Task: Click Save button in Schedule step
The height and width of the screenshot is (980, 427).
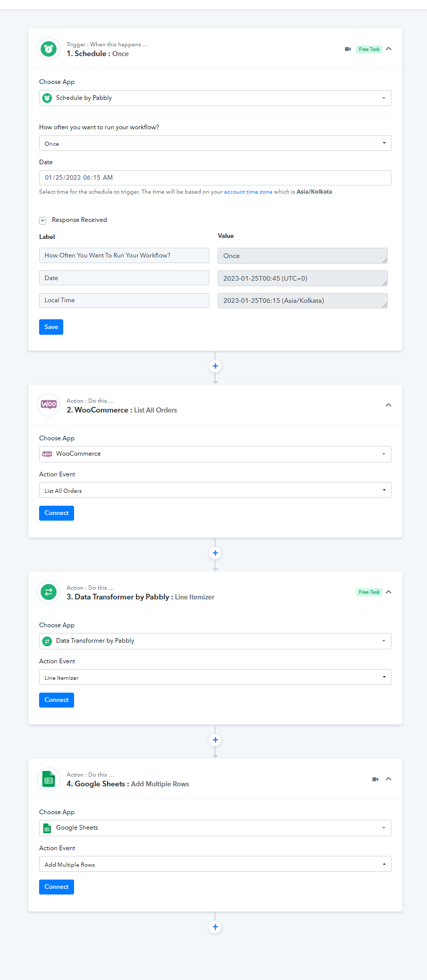Action: tap(51, 327)
